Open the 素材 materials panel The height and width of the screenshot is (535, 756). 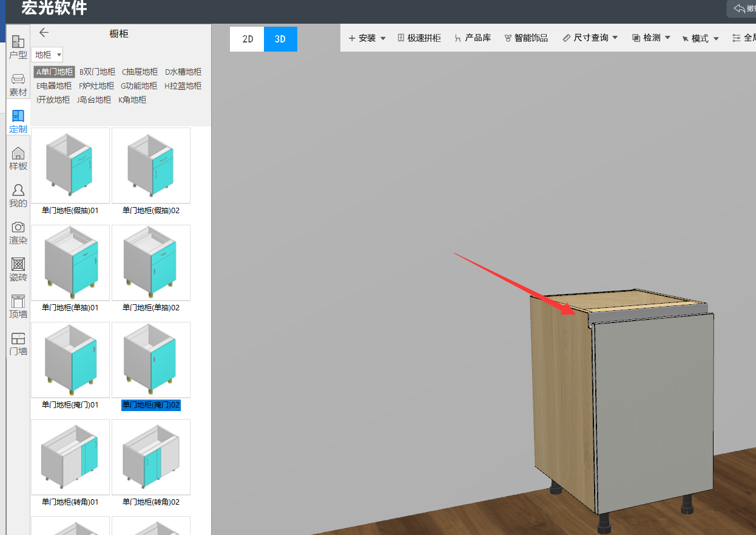tap(18, 85)
